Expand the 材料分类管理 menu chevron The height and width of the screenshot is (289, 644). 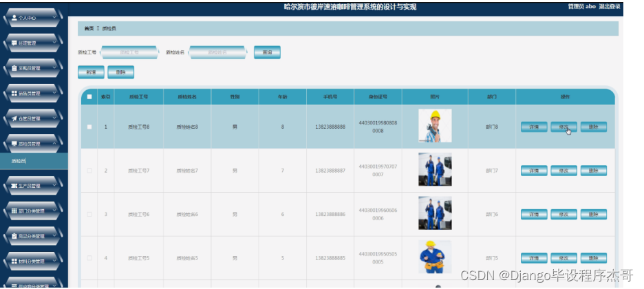click(x=54, y=261)
